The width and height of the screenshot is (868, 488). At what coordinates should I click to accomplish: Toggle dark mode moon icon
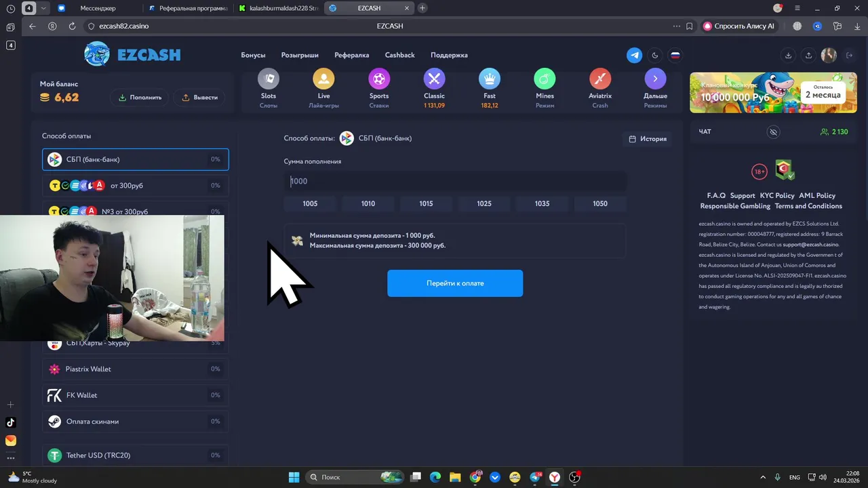655,56
